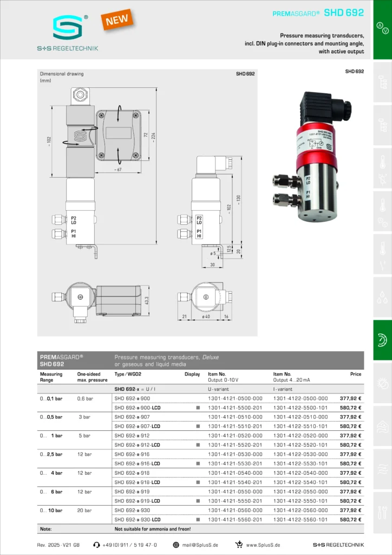
Task: Click type SHD 692-x-900 in the table
Action: point(132,398)
